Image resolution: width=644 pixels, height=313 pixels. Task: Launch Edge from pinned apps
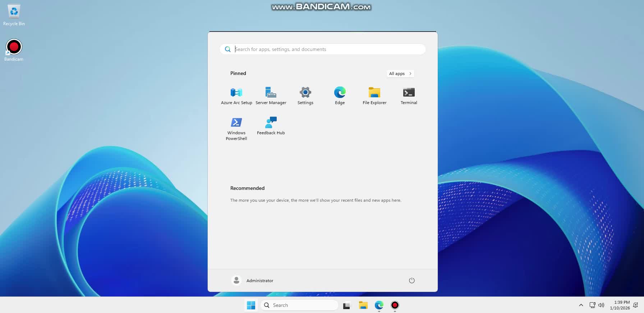point(340,96)
